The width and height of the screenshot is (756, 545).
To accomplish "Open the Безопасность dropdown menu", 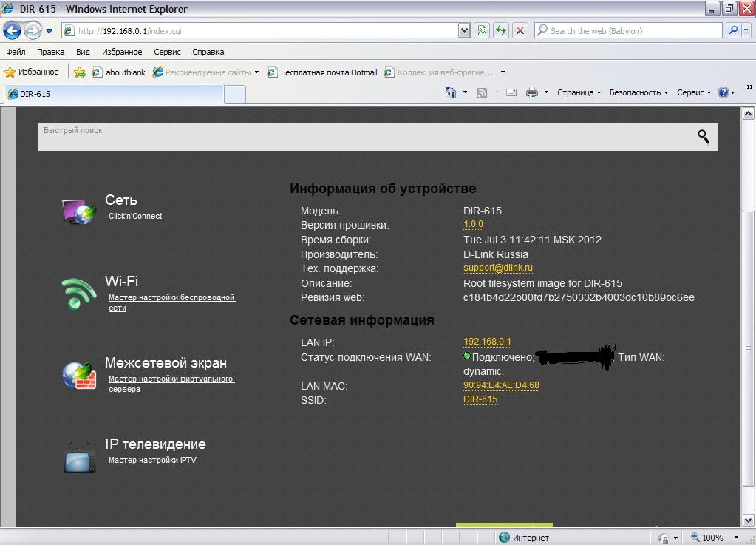I will (638, 92).
